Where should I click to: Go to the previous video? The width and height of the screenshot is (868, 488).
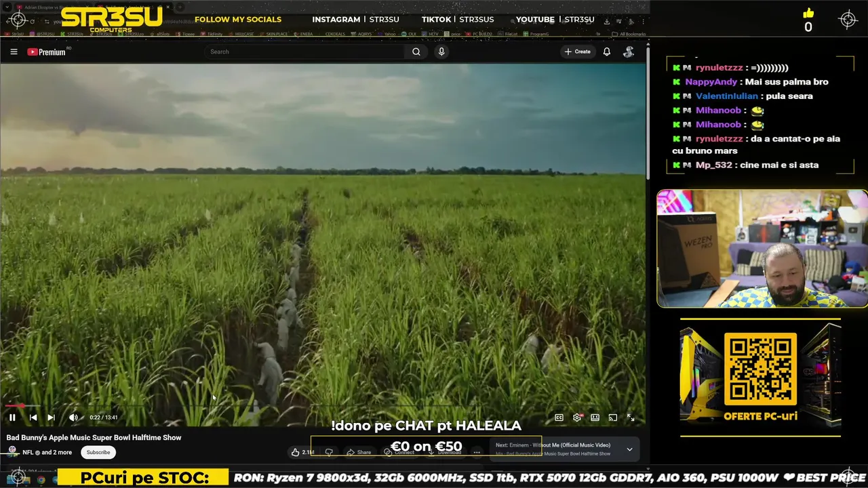pos(33,418)
